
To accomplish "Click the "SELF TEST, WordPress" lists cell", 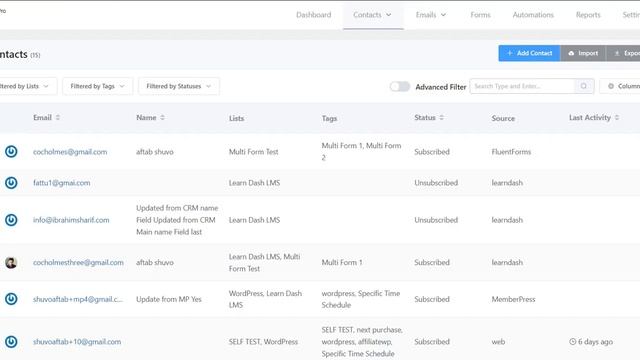I will 263,342.
